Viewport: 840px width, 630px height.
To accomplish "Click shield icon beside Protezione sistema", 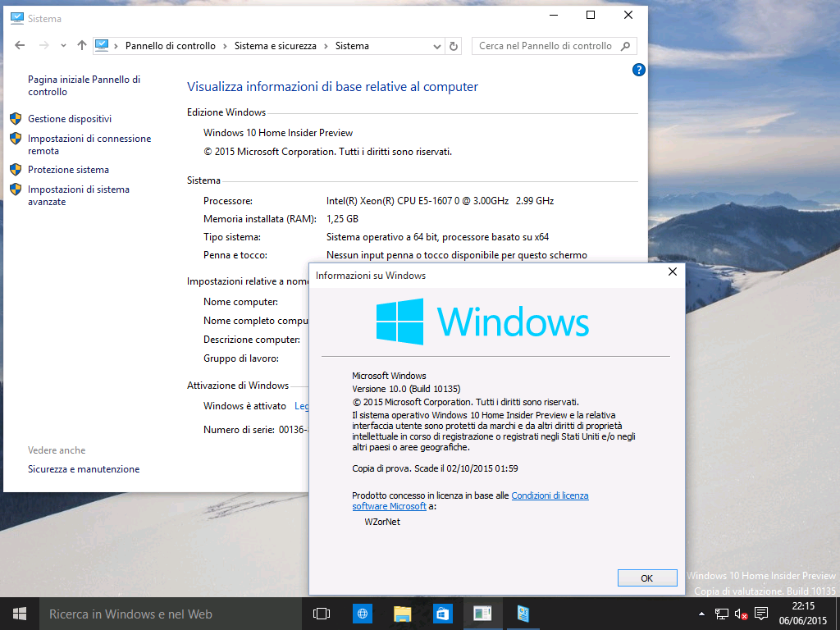I will point(16,169).
